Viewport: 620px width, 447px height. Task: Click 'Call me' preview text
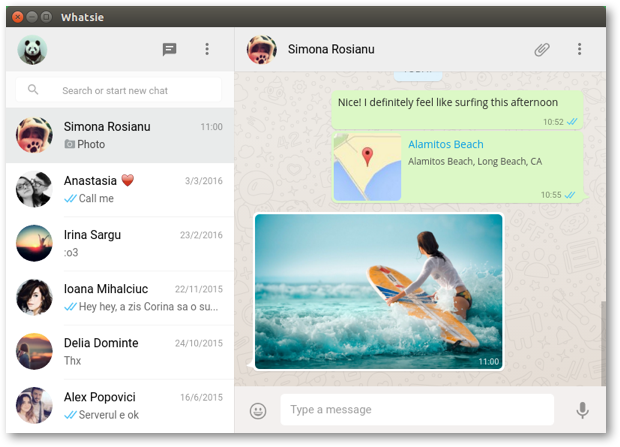click(96, 199)
